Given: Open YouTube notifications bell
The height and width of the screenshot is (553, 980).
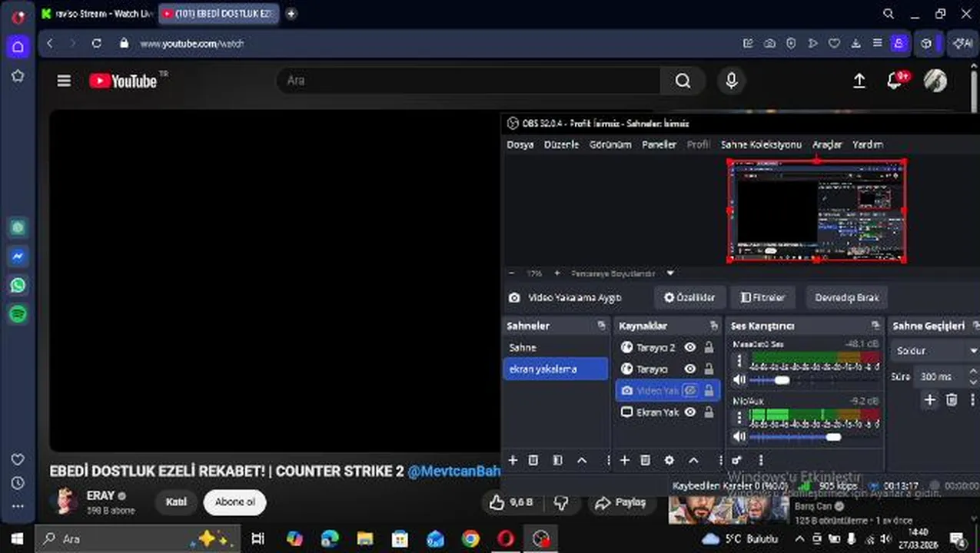Looking at the screenshot, I should tap(894, 81).
